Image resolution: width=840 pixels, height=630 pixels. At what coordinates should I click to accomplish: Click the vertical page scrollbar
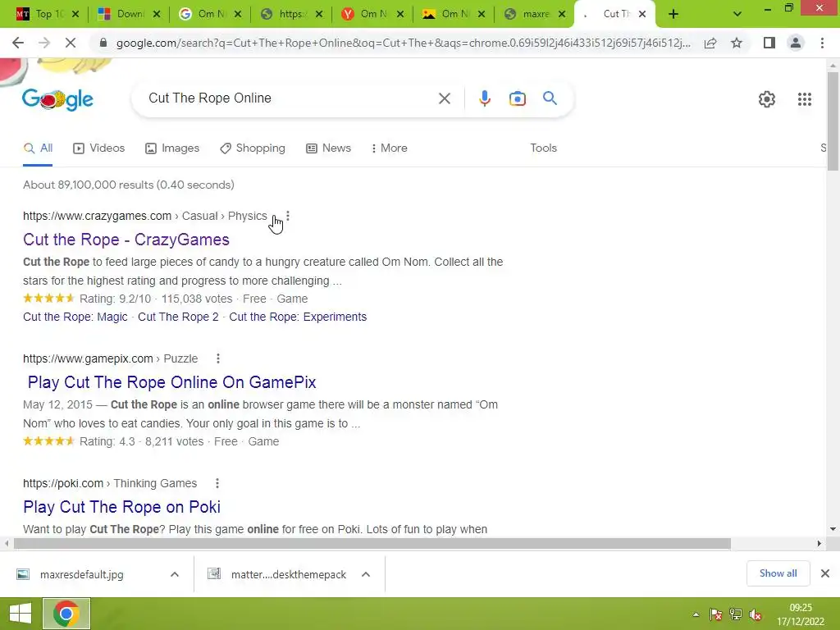[833, 121]
